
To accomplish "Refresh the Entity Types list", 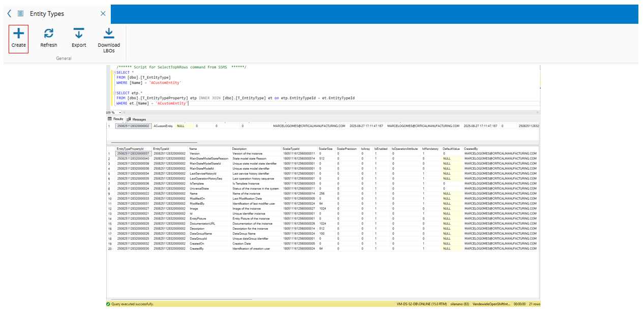I will [x=49, y=38].
